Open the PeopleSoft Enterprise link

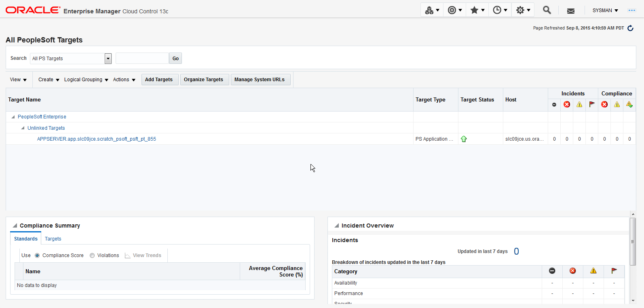42,117
